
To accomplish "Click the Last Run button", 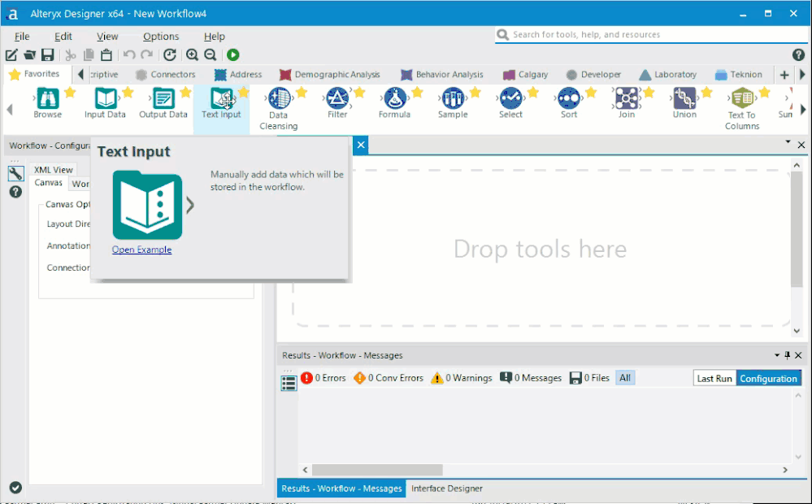I will tap(714, 378).
